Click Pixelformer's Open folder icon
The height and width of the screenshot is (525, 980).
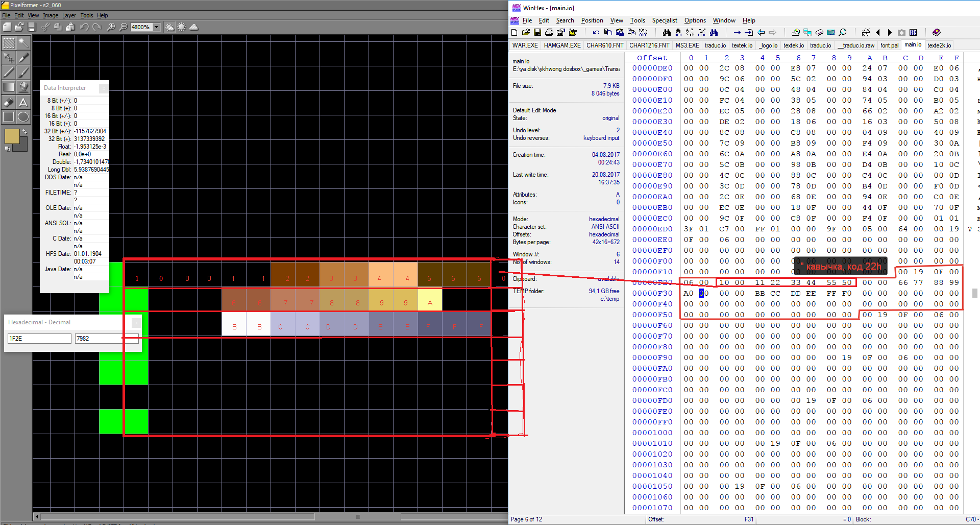point(19,27)
